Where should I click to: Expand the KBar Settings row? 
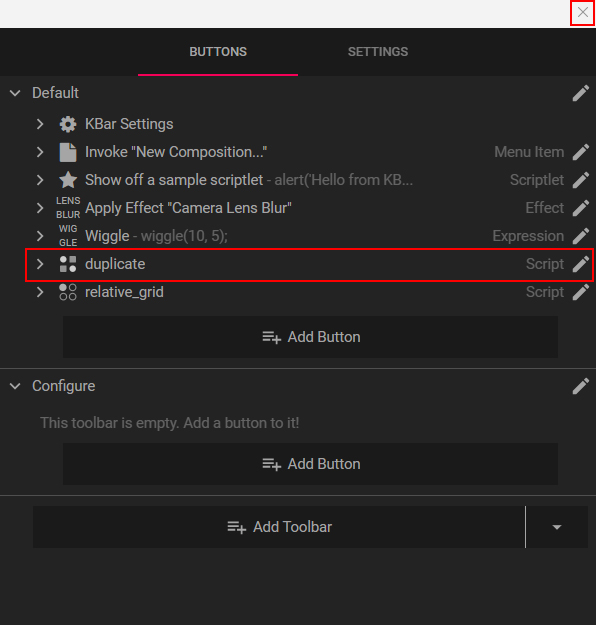coord(40,124)
